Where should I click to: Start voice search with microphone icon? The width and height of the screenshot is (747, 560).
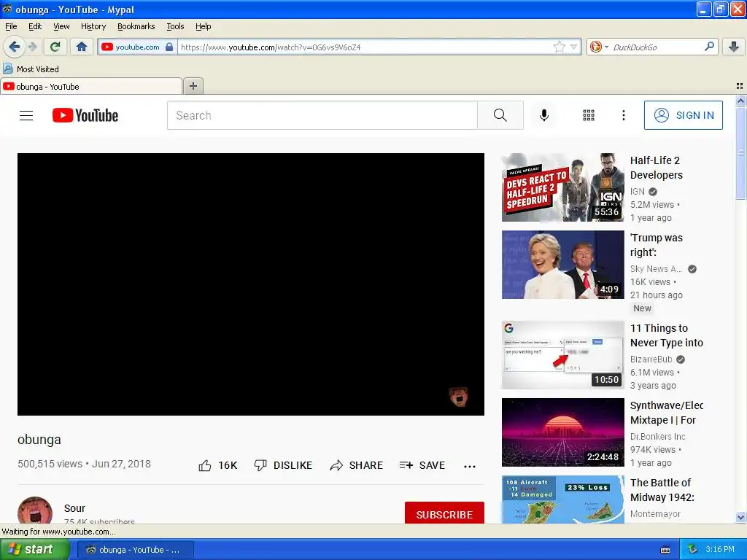coord(544,115)
